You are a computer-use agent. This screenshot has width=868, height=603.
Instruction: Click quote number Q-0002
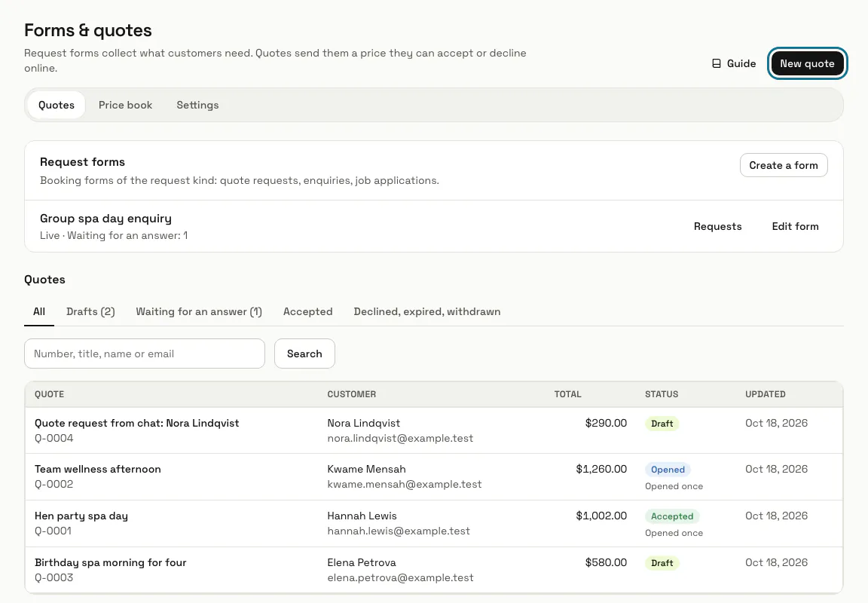(54, 484)
